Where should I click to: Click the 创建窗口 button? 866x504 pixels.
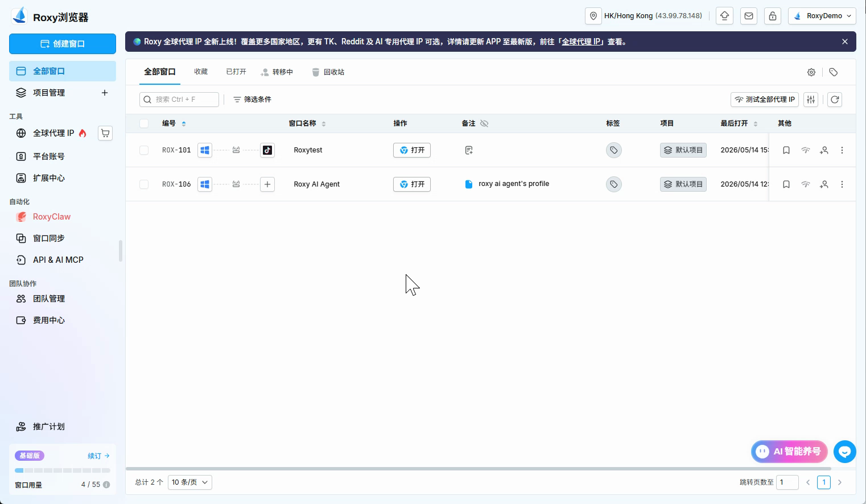63,44
